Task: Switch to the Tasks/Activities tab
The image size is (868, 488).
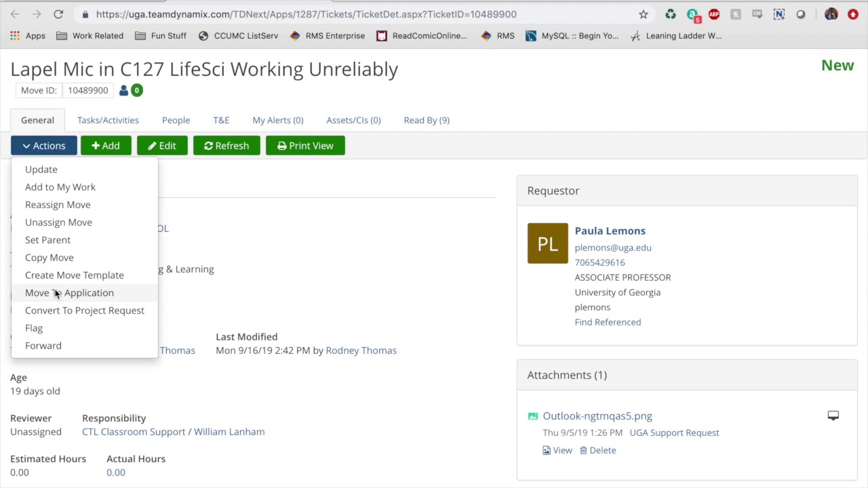Action: (108, 120)
